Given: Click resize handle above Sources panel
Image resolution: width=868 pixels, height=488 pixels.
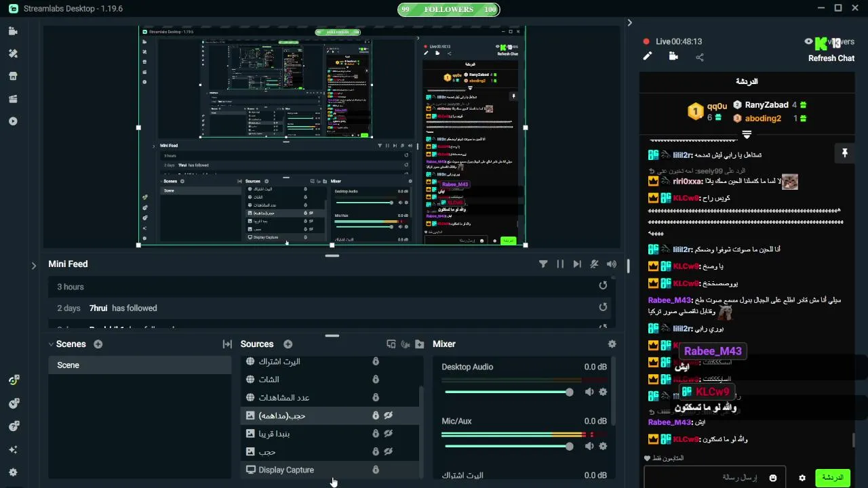Looking at the screenshot, I should [x=332, y=335].
